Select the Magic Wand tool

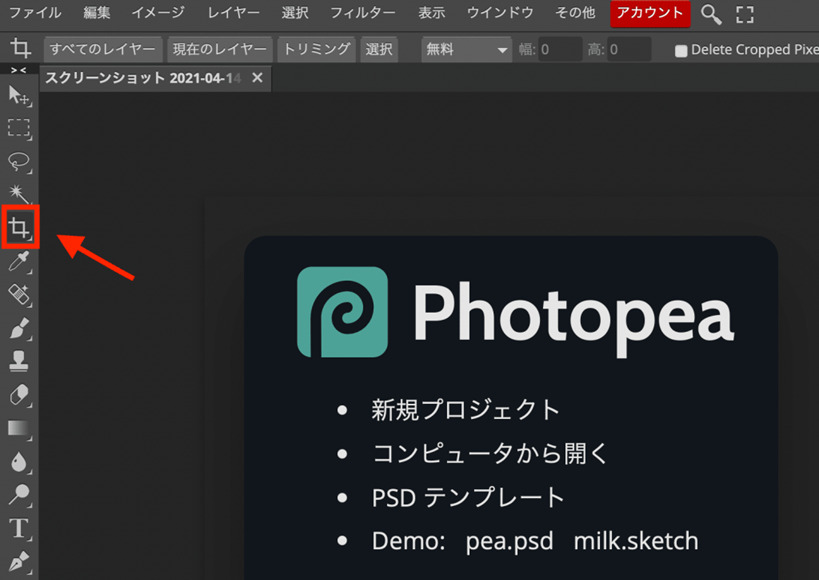click(19, 194)
